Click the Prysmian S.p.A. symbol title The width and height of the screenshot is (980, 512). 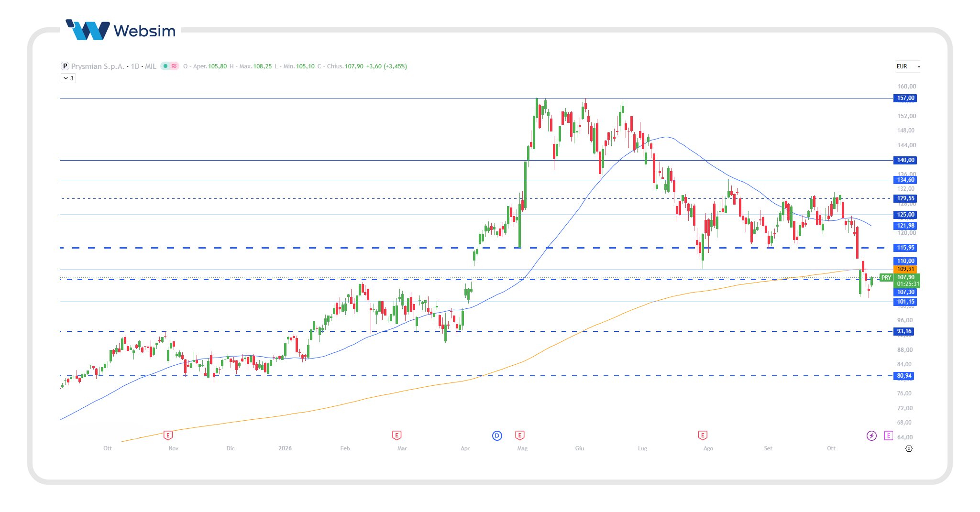coord(98,66)
